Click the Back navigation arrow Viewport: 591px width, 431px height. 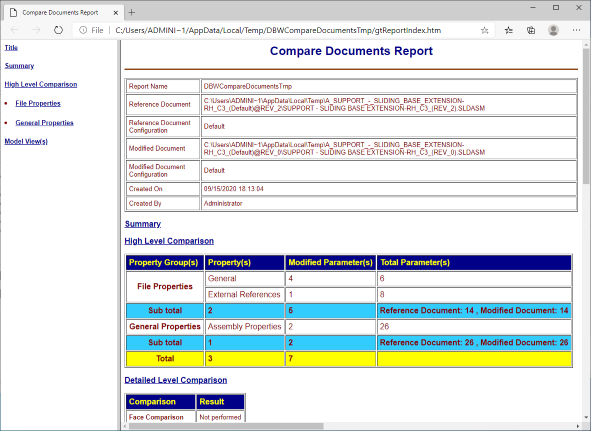tap(15, 30)
